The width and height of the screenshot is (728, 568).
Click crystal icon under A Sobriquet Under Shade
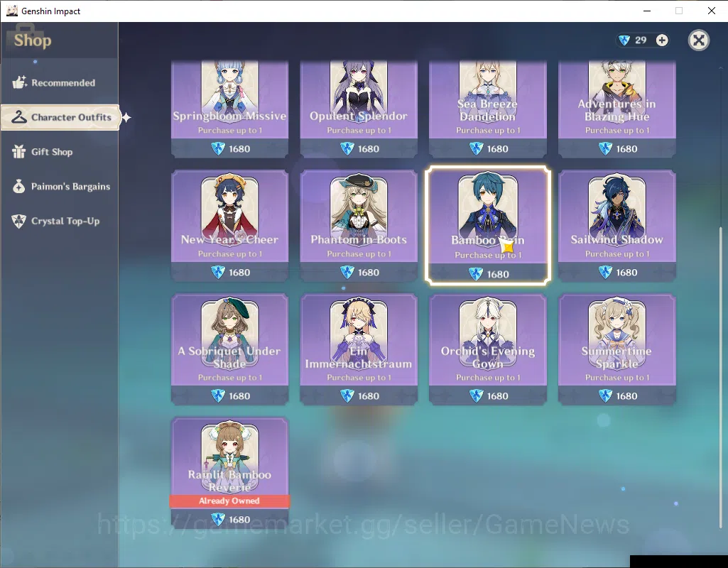(218, 396)
